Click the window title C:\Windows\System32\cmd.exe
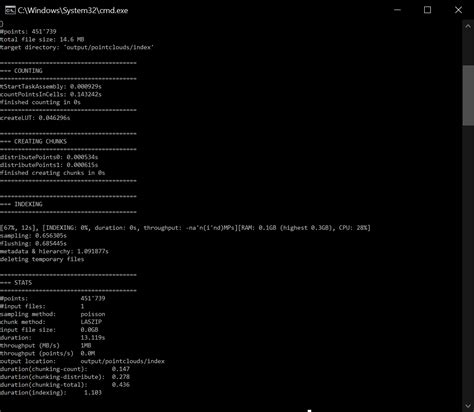Image resolution: width=474 pixels, height=412 pixels. [x=73, y=10]
